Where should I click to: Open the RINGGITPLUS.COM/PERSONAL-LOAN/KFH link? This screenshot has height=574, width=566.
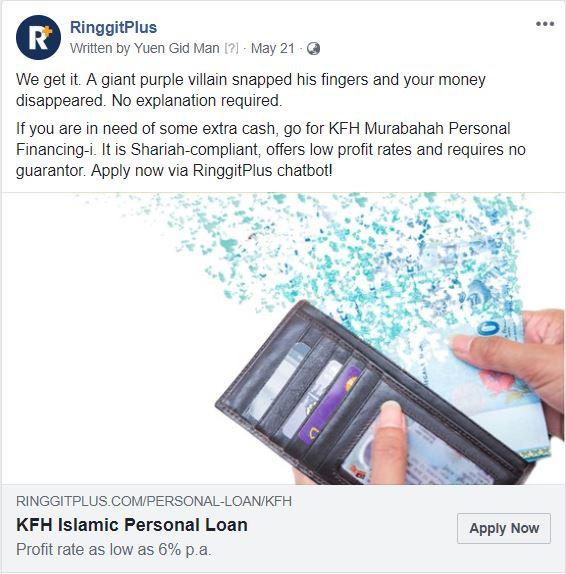coord(154,501)
